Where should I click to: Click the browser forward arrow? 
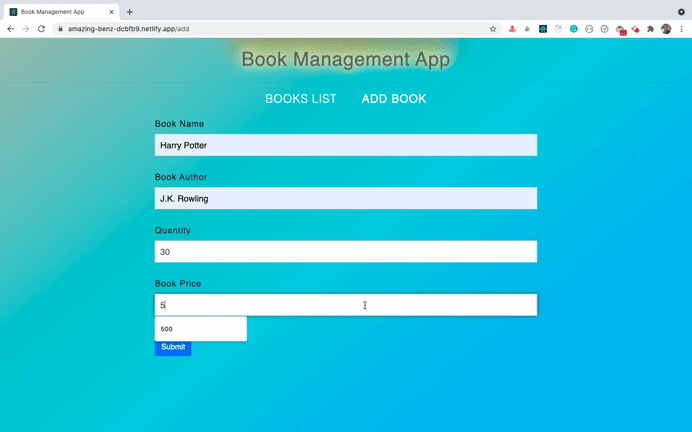click(26, 29)
